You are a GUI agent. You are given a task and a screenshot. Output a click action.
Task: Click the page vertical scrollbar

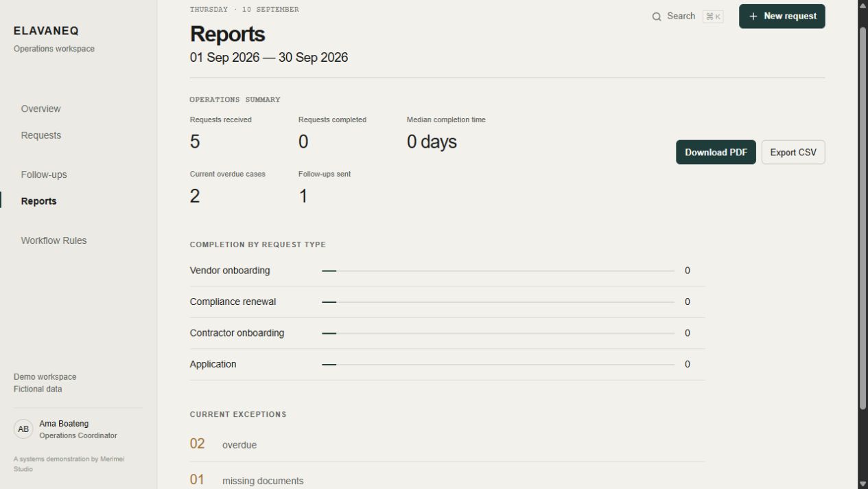coord(863,220)
